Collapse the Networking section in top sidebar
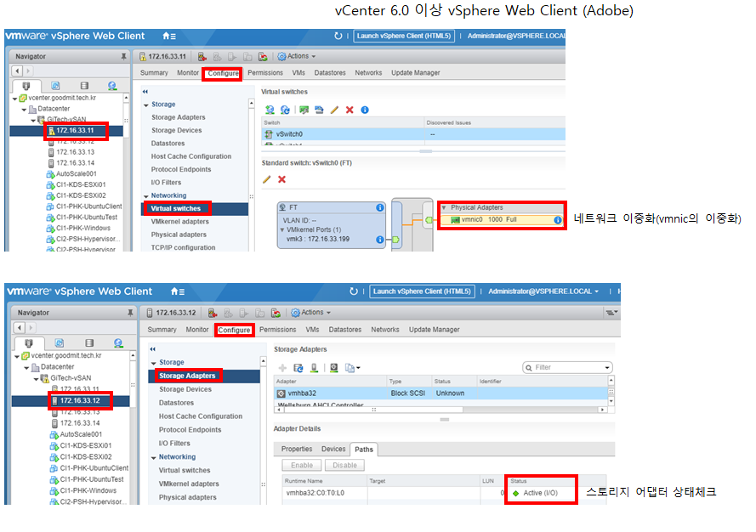This screenshot has width=756, height=532. click(146, 196)
